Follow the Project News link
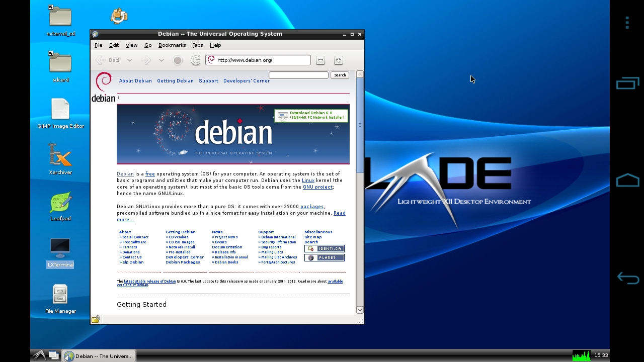Viewport: 644px width, 362px height. pyautogui.click(x=226, y=237)
